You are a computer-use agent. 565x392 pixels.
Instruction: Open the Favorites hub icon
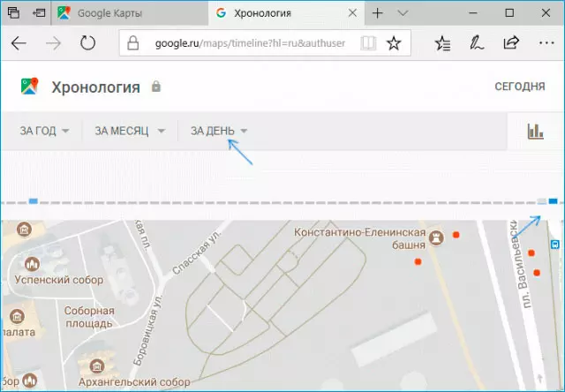(x=445, y=43)
